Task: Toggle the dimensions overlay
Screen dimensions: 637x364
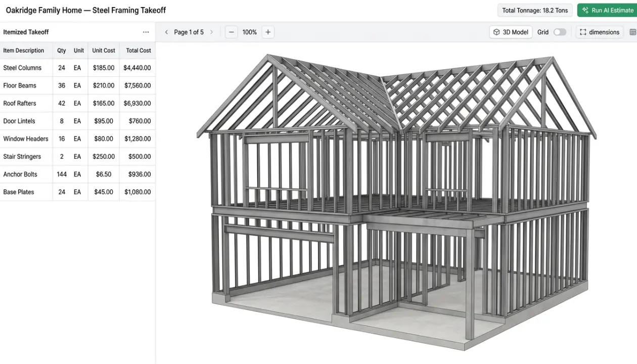Action: pos(599,31)
